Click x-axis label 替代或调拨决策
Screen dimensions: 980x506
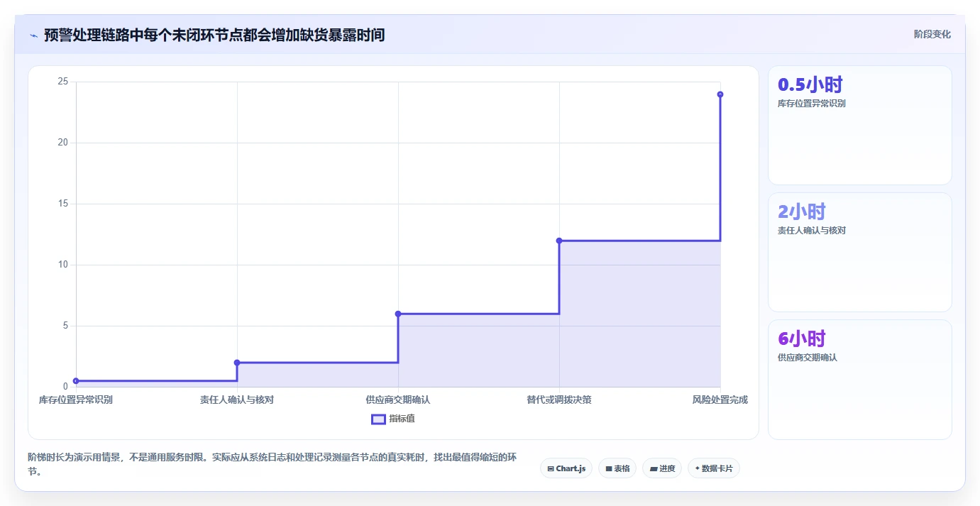[559, 400]
